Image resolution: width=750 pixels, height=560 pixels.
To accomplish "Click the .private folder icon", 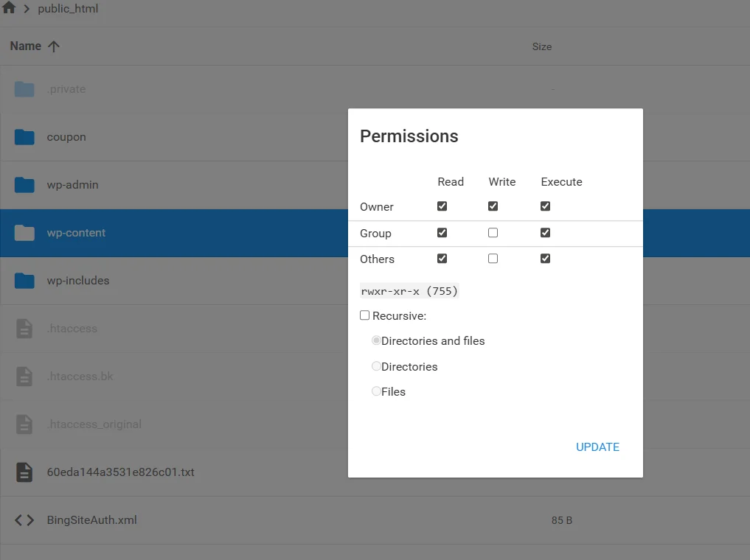I will tap(24, 89).
